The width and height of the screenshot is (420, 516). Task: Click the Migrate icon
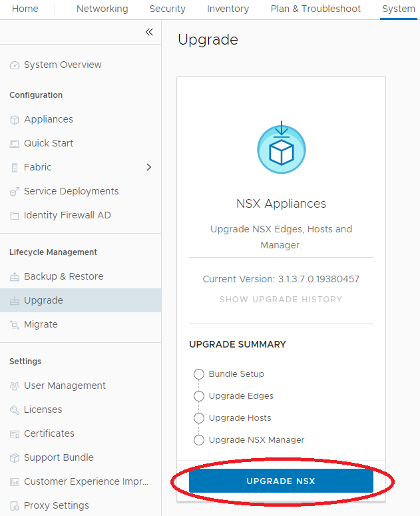click(x=15, y=325)
